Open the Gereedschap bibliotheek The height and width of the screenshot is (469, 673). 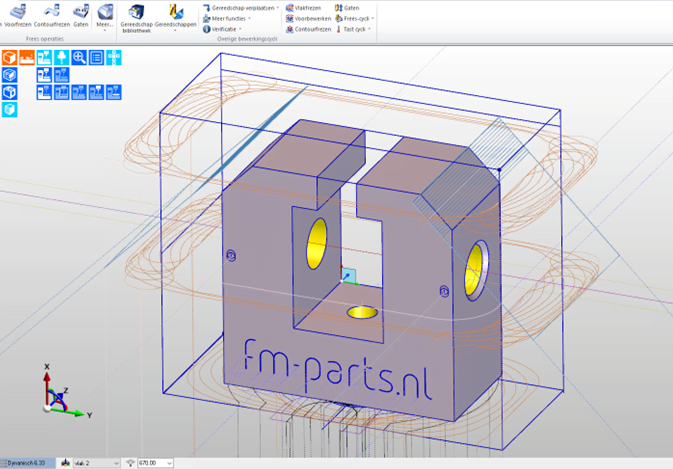pyautogui.click(x=135, y=14)
